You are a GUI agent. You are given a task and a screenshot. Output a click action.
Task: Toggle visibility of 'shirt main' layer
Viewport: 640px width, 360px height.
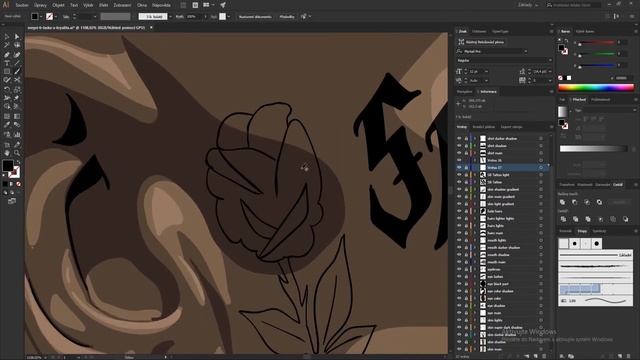(459, 153)
